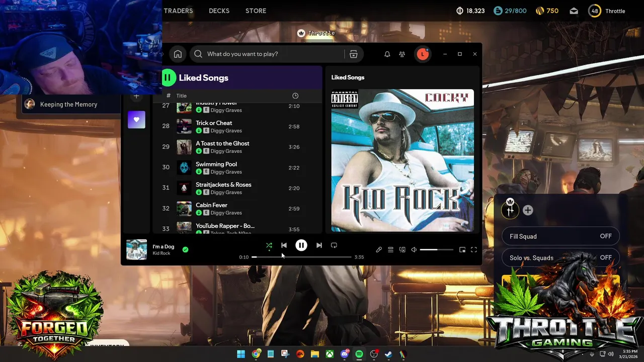This screenshot has height=362, width=644.
Task: Toggle liked checkmark for I'm a Dog
Action: coord(185,249)
